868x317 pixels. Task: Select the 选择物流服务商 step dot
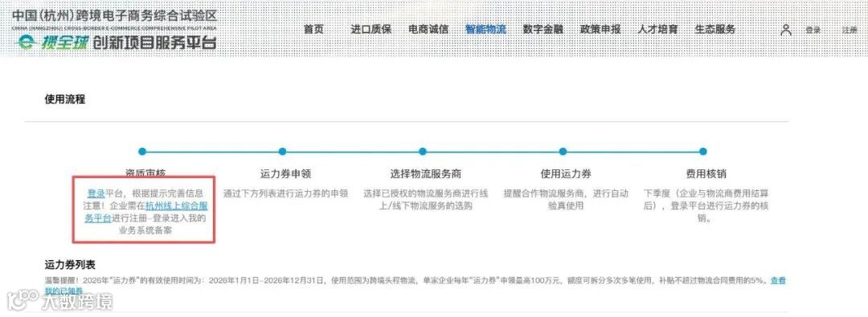(x=423, y=152)
